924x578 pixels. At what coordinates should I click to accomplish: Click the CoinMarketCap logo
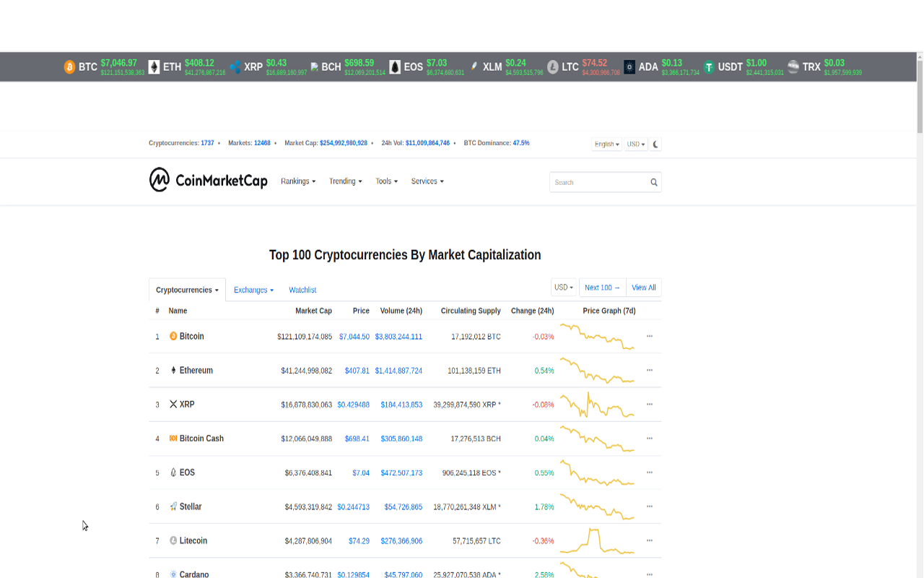(x=208, y=181)
